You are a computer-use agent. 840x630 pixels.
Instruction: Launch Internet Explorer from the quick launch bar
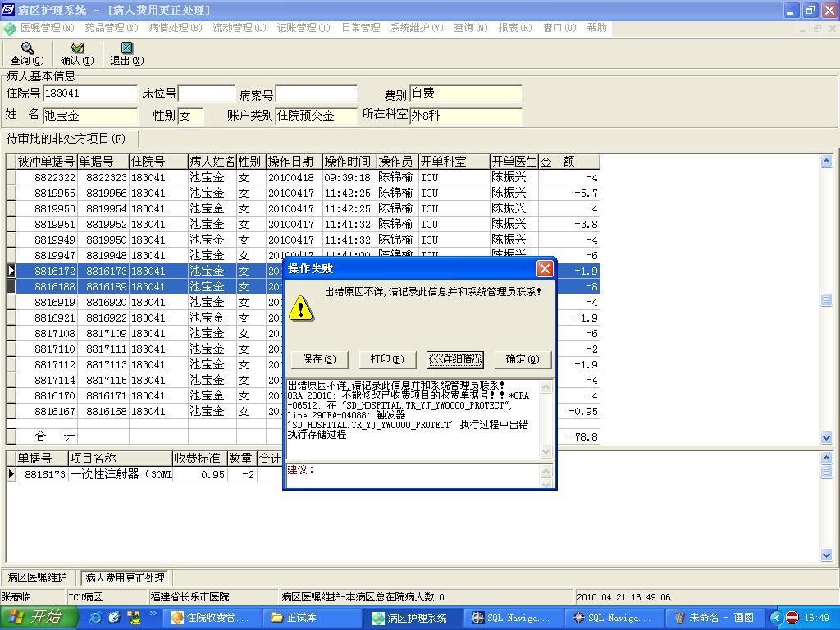tap(96, 618)
